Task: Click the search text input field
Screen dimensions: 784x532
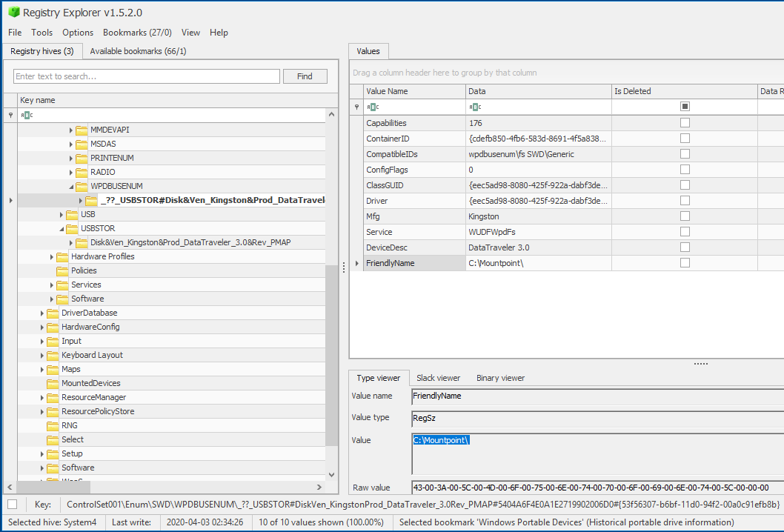Action: click(147, 76)
